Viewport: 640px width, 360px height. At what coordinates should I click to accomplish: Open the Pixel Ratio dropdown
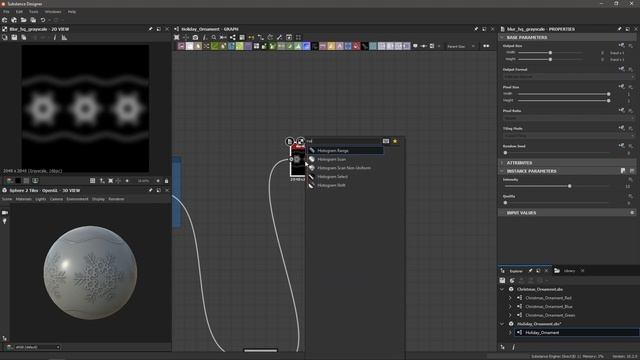[x=569, y=118]
